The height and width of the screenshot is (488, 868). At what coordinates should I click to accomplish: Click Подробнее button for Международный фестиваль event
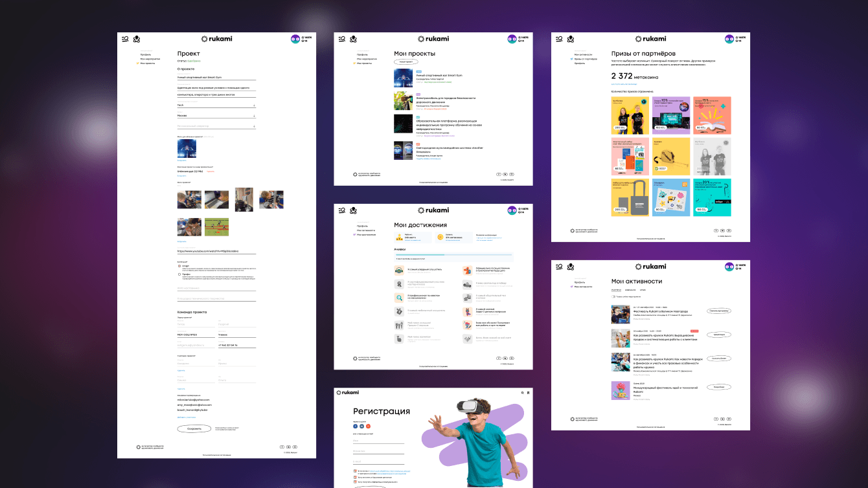coord(719,387)
